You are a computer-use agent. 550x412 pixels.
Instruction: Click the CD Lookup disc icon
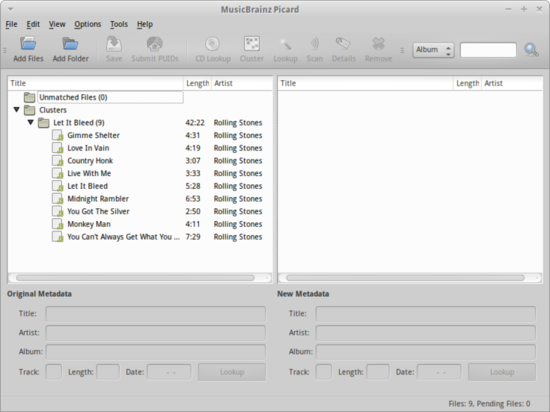[213, 44]
